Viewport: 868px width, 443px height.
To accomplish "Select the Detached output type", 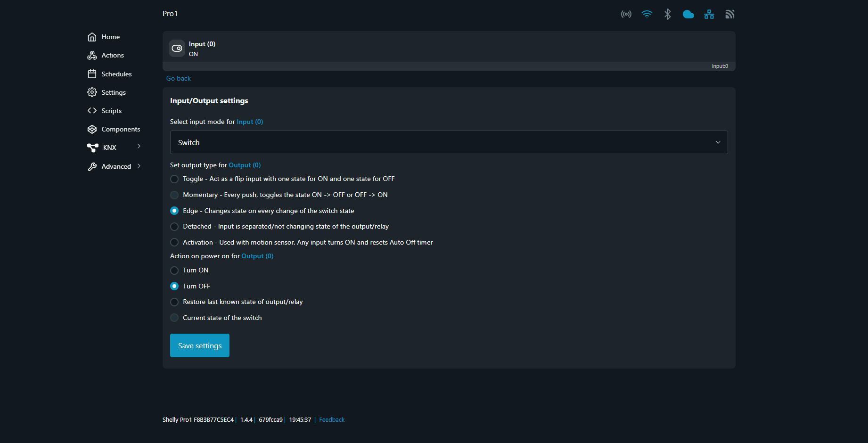I will 174,227.
